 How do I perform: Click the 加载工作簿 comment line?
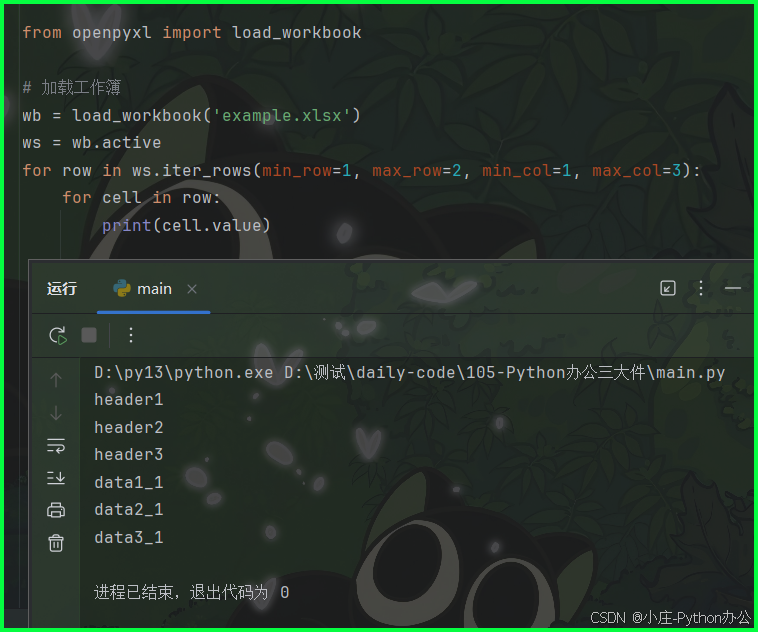72,88
